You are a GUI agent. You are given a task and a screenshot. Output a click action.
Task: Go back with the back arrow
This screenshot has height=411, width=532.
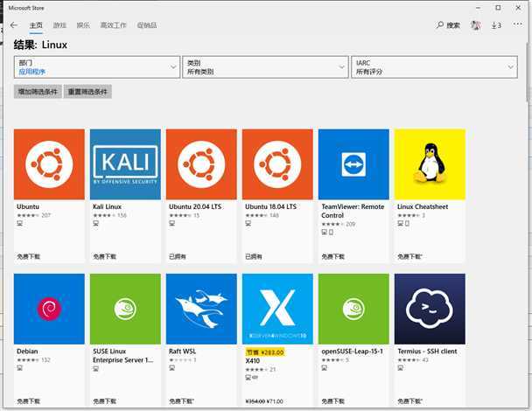tap(14, 25)
